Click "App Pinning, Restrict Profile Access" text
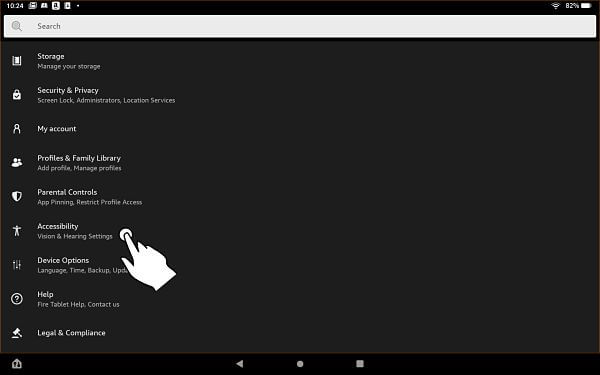The width and height of the screenshot is (600, 375). coord(90,202)
